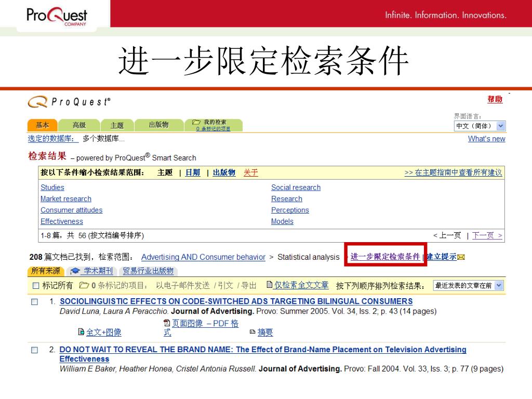532x399 pixels.
Task: Tick the checkbox for result 2
Action: [35, 350]
